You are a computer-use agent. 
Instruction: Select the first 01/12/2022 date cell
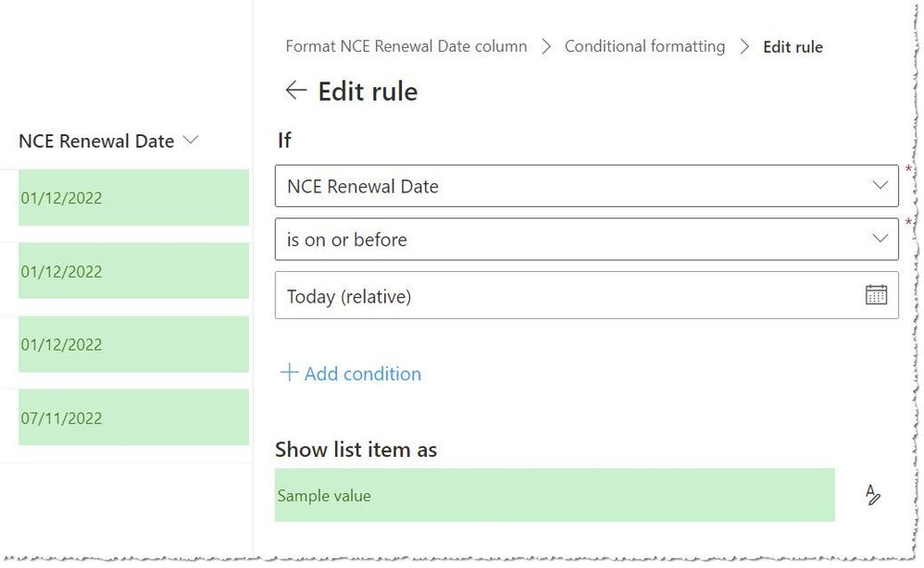tap(133, 198)
